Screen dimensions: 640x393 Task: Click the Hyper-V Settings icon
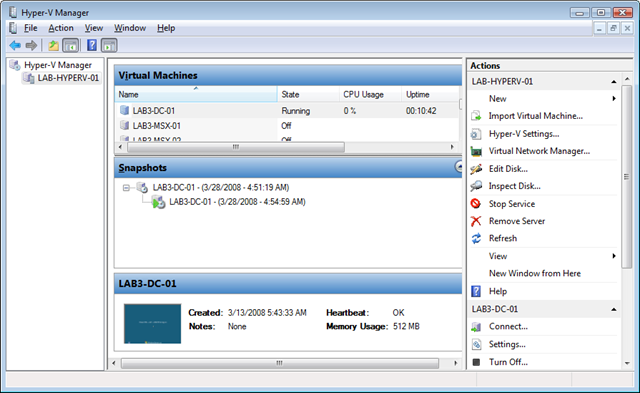tap(476, 134)
